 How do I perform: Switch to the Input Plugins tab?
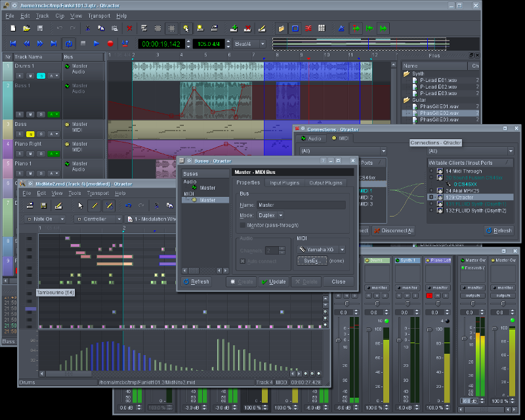(x=284, y=182)
